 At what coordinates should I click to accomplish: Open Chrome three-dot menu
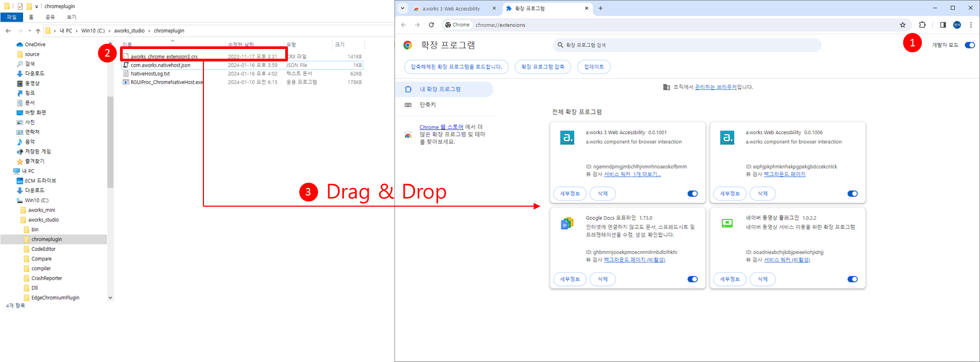(971, 25)
